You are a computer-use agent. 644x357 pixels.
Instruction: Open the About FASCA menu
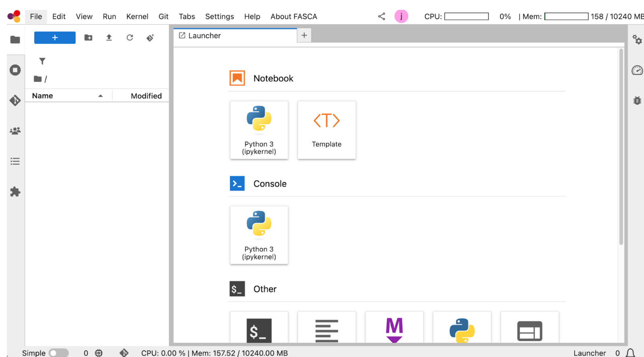click(x=294, y=17)
